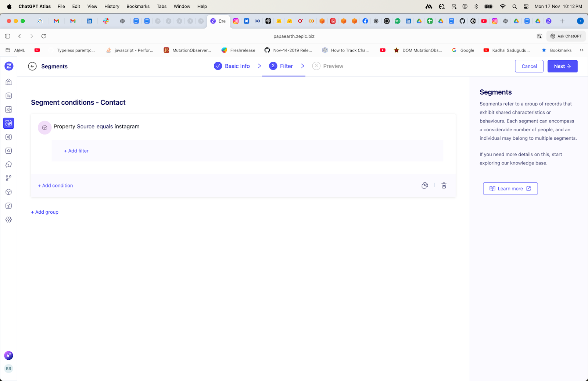The height and width of the screenshot is (381, 588).
Task: Open settings gear in left sidebar
Action: click(9, 220)
